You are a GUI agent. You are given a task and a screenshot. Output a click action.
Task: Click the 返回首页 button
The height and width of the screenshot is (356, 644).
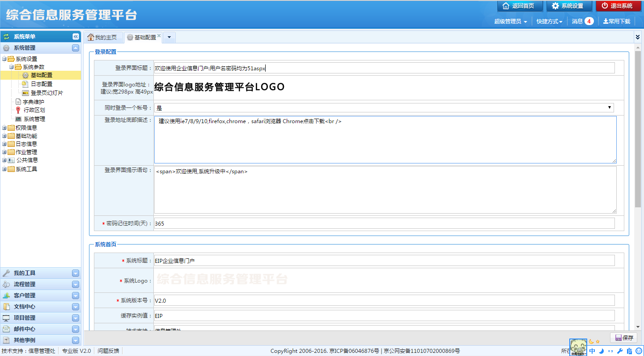click(520, 6)
